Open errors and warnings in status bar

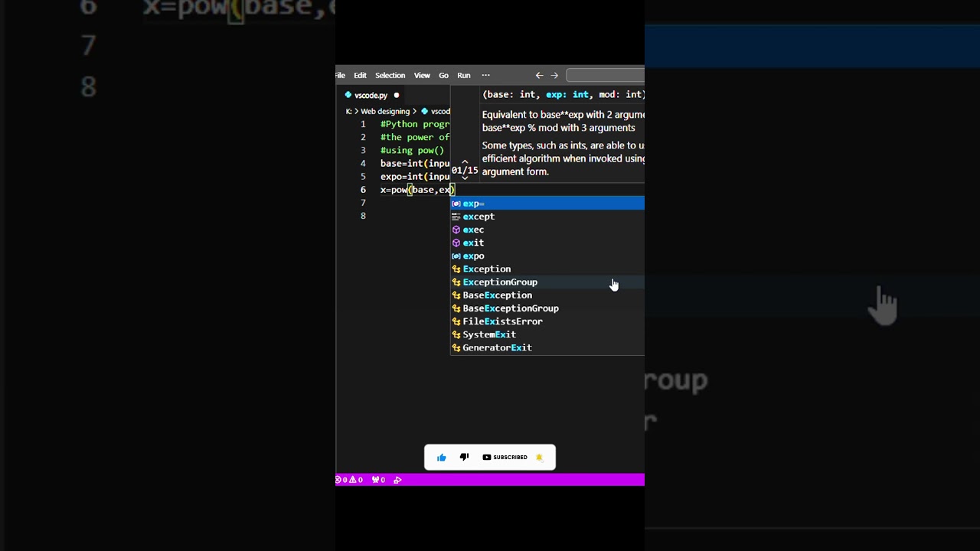coord(349,480)
